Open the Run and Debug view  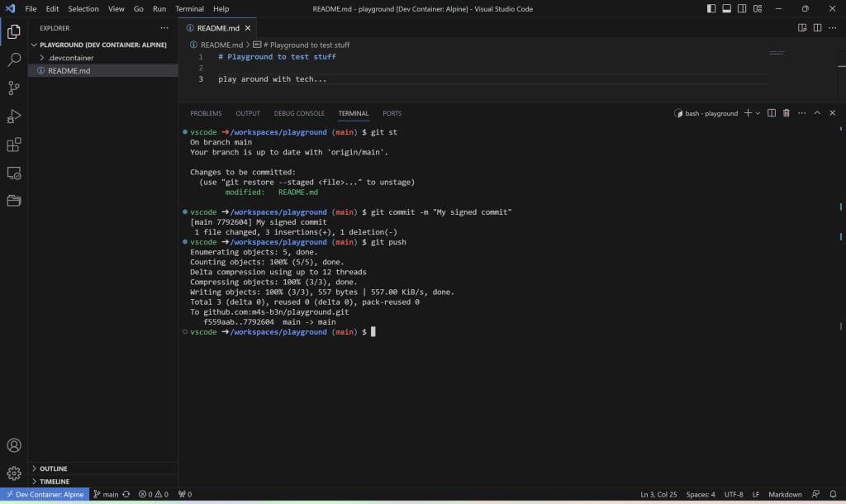(x=12, y=116)
